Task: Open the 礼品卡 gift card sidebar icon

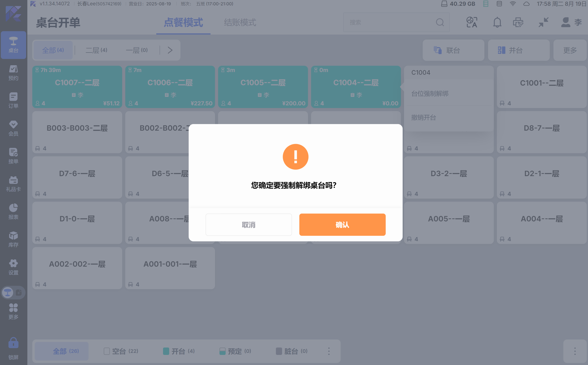Action: click(13, 184)
